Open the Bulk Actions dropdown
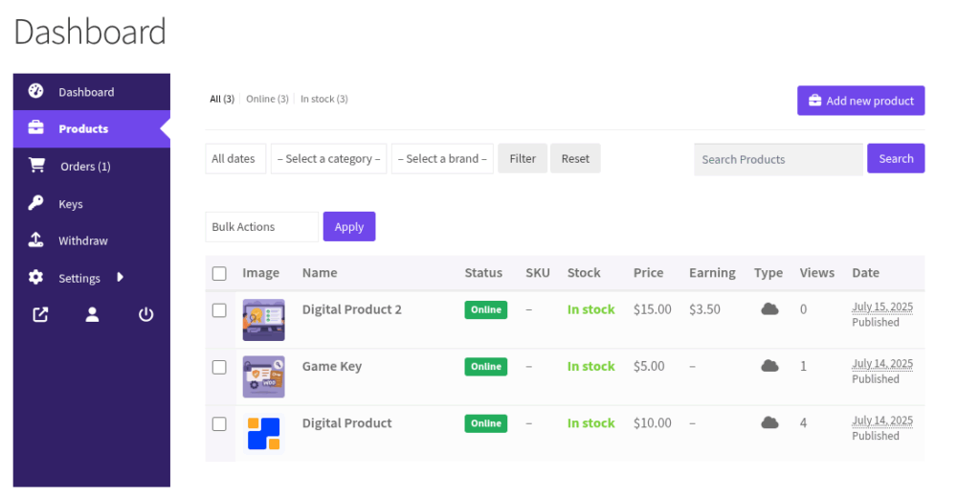This screenshot has width=980, height=501. [262, 226]
